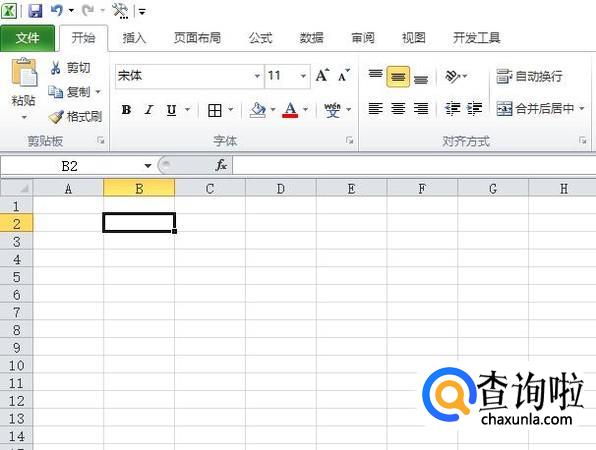This screenshot has height=450, width=596.
Task: Toggle Italic formatting
Action: [x=149, y=110]
